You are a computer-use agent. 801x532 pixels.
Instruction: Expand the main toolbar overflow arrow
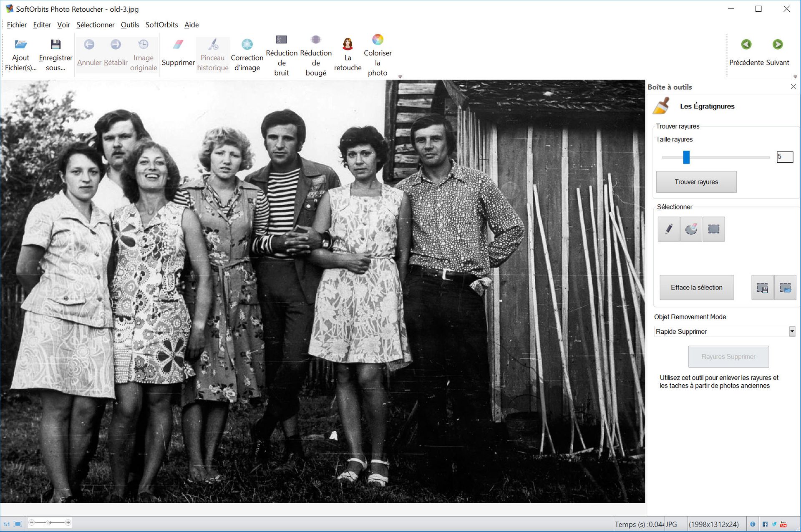(400, 77)
